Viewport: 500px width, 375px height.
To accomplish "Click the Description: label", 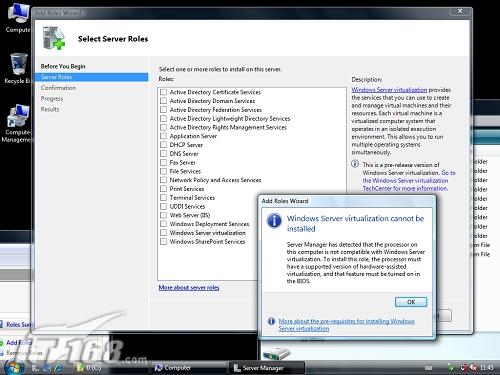I will pos(367,79).
